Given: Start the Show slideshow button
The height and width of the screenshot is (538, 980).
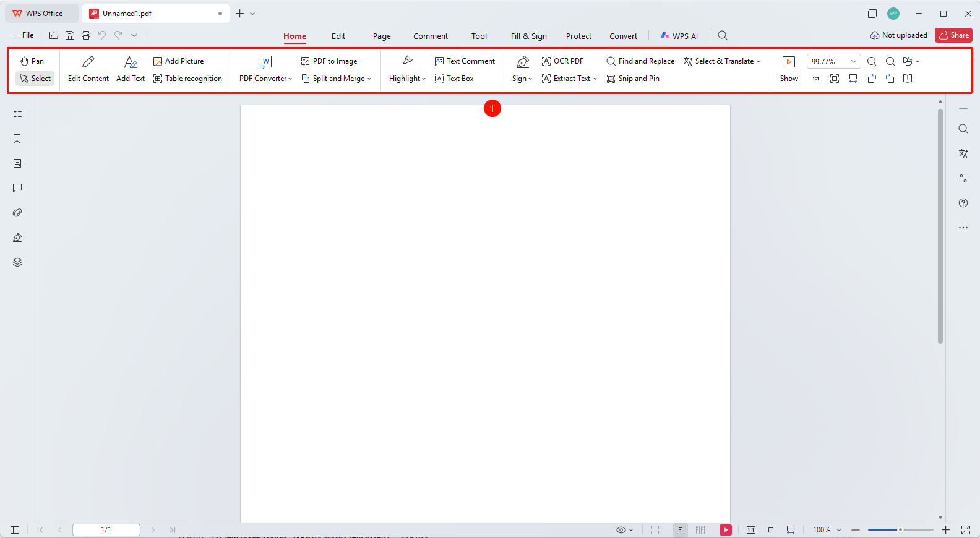Looking at the screenshot, I should click(x=789, y=69).
